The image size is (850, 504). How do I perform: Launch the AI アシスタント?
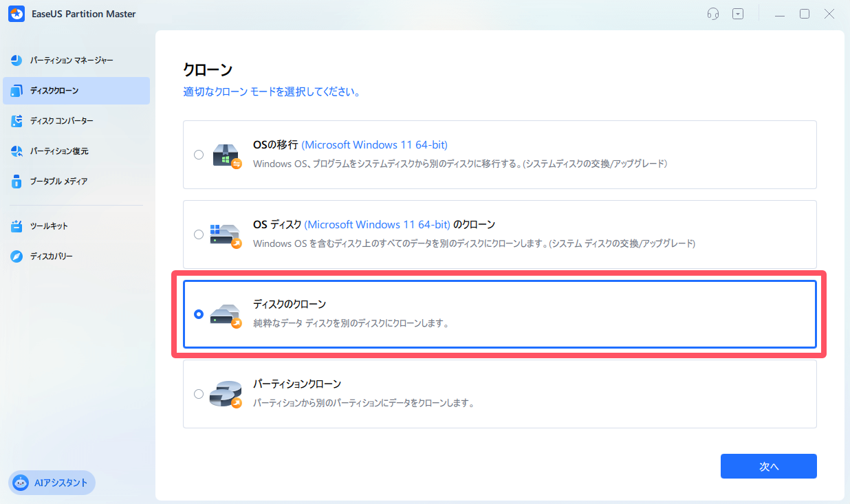pos(52,483)
